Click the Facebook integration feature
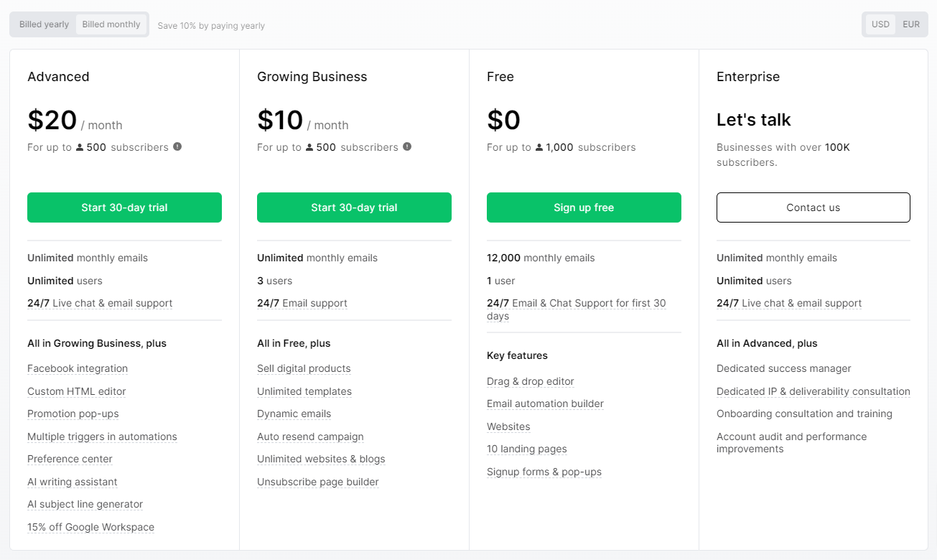Screen dimensions: 937x560 (x=78, y=368)
